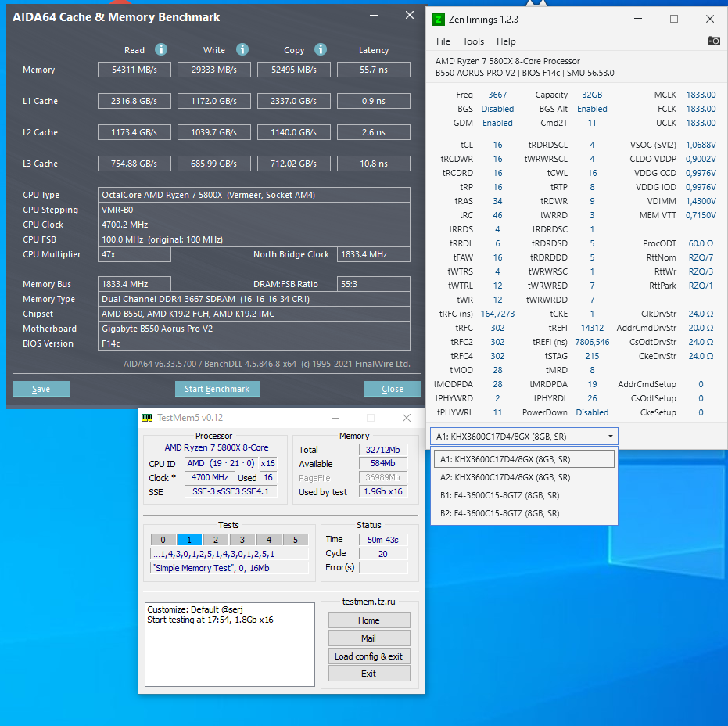
Task: Click the GDM Enabled value in ZenTimings
Action: (497, 123)
